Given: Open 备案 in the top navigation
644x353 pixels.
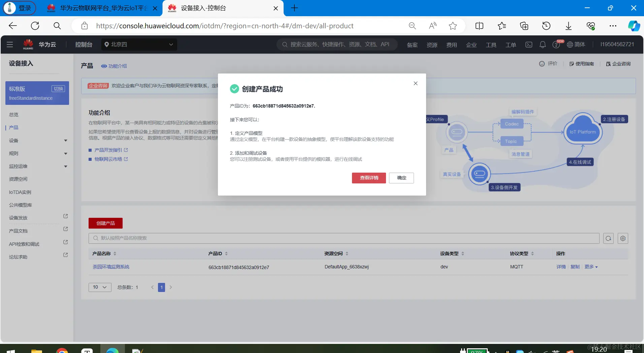Looking at the screenshot, I should (x=412, y=45).
